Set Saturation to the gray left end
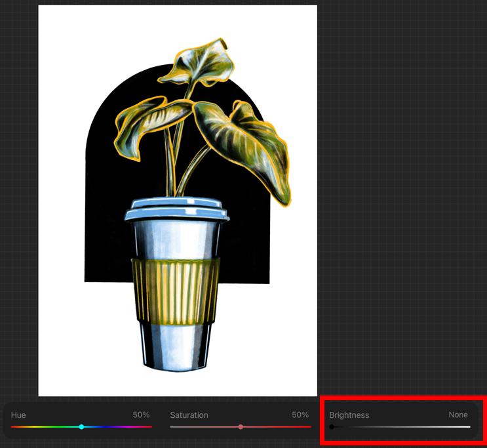Screen dimensions: 487x448 (x=171, y=427)
